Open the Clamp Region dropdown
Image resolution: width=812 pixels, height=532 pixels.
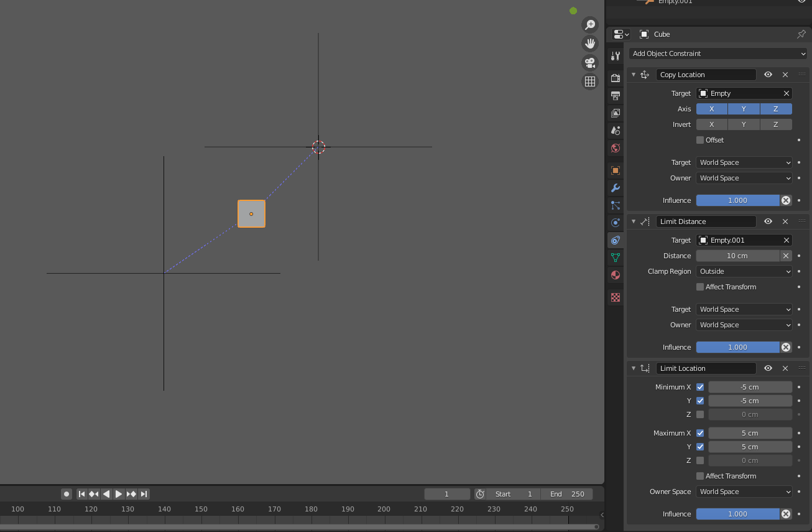[x=744, y=271]
